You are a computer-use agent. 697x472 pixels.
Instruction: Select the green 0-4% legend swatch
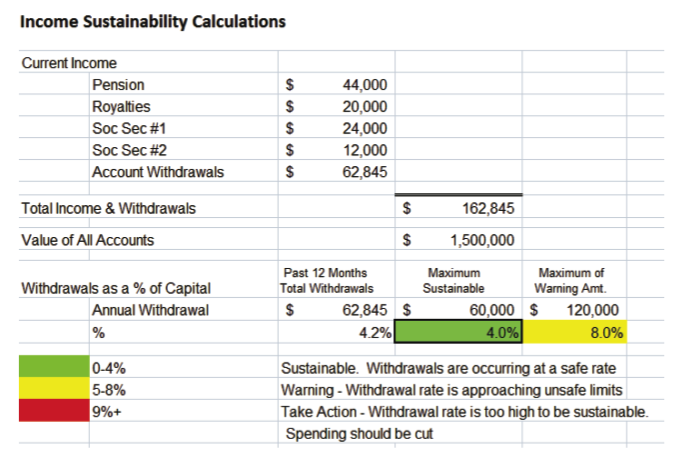[x=54, y=368]
